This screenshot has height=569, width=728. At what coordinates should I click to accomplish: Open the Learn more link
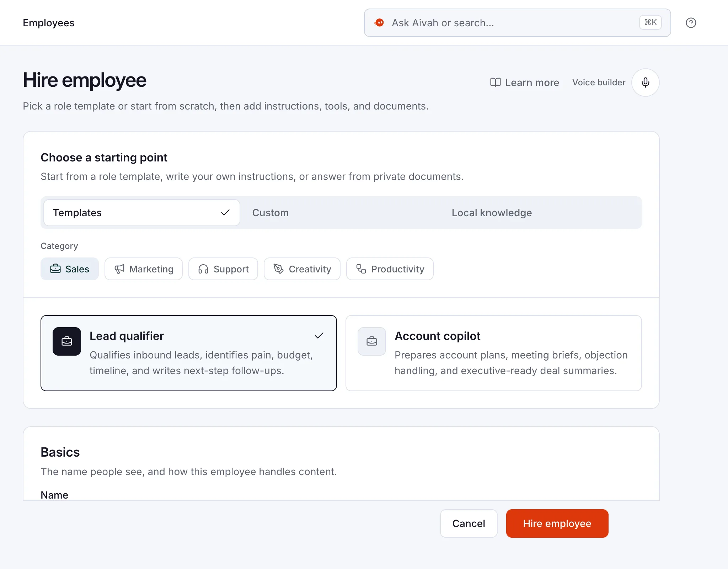[525, 83]
